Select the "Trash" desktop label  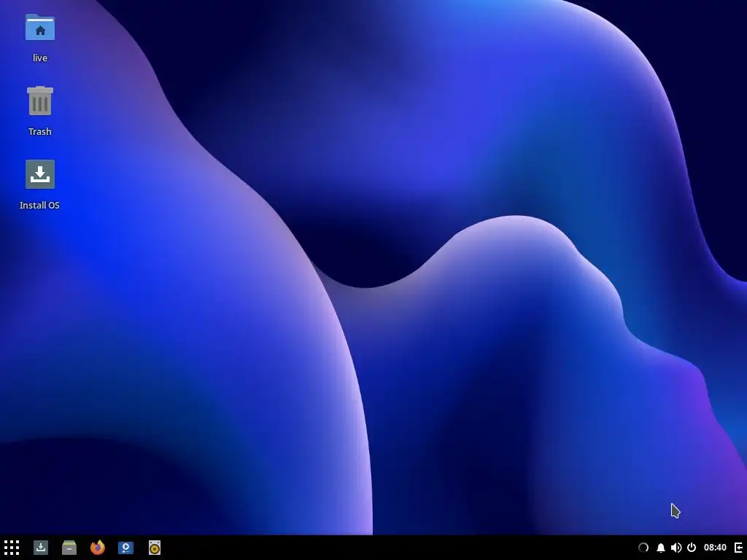click(x=40, y=131)
